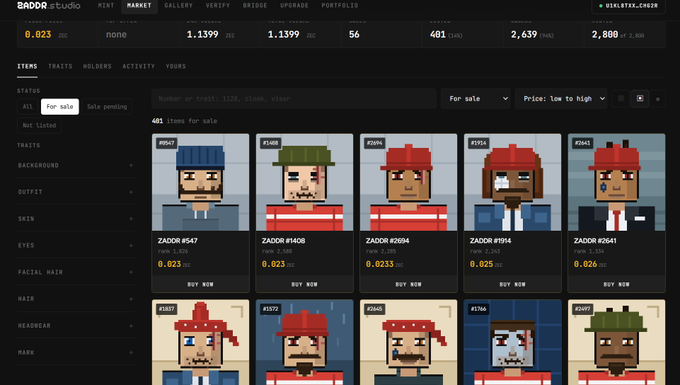680x385 pixels.
Task: Open the ZADDR #1914 thumbnail
Action: (513, 182)
